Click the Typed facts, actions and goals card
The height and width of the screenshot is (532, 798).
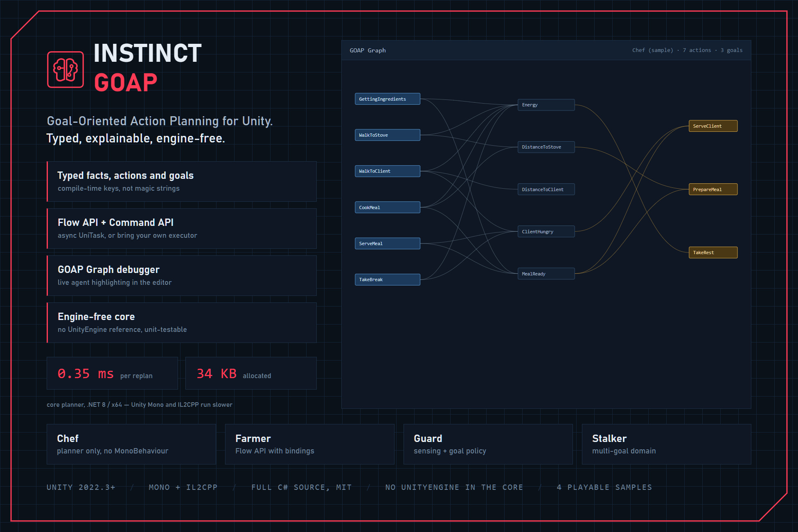click(182, 181)
